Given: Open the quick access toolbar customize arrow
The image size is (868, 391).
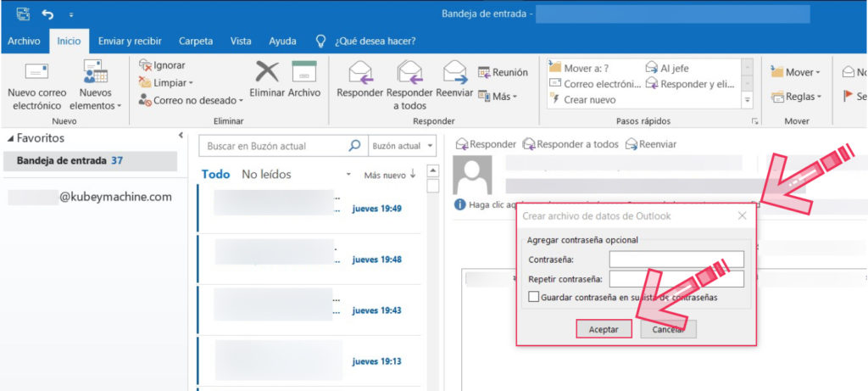Looking at the screenshot, I should pos(71,15).
